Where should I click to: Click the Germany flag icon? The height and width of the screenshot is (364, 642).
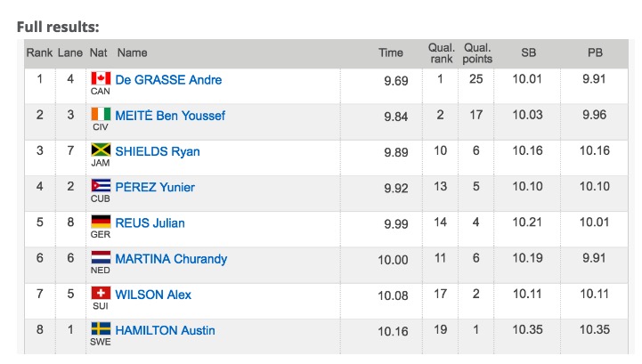pos(101,222)
